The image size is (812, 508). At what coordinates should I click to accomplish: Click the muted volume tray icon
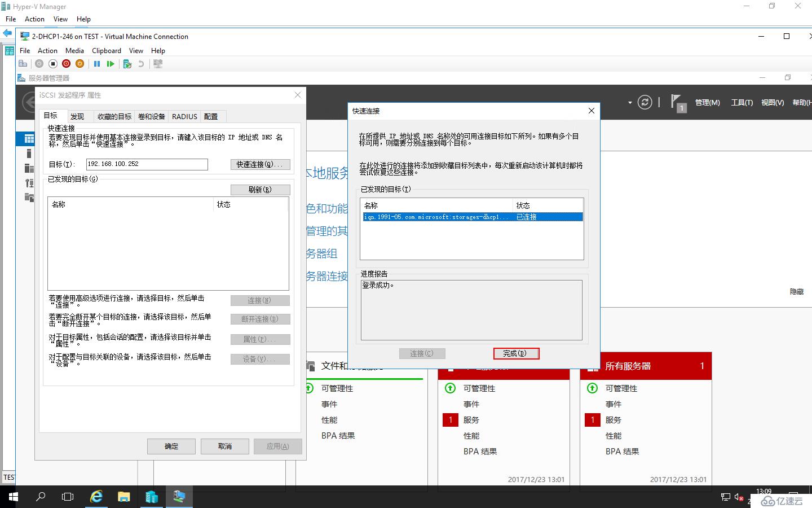pos(739,497)
